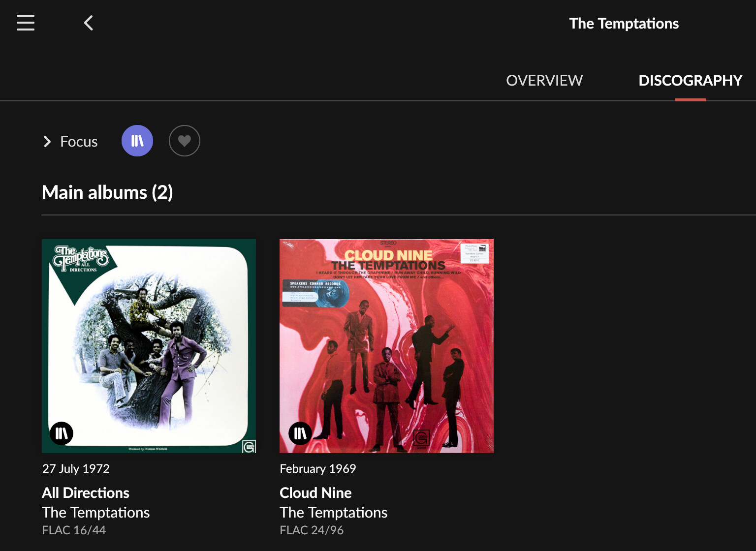Open the hamburger navigation menu
This screenshot has width=756, height=551.
(x=26, y=23)
